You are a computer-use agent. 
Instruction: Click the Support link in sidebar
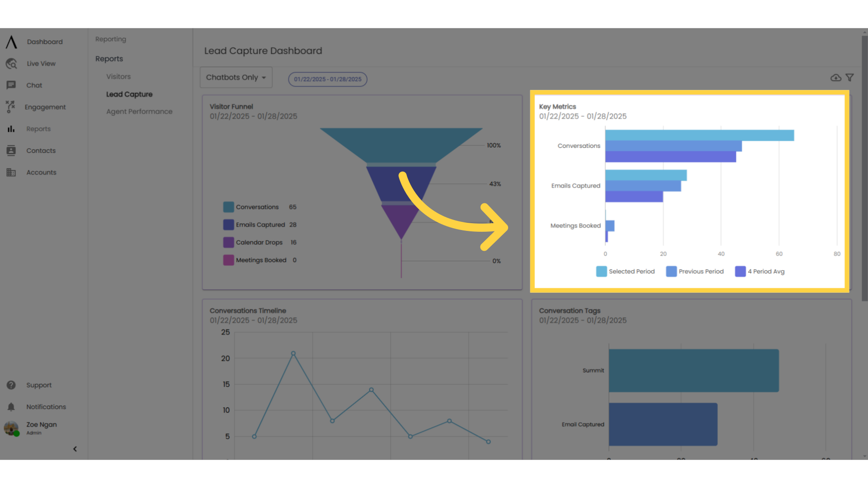coord(38,385)
